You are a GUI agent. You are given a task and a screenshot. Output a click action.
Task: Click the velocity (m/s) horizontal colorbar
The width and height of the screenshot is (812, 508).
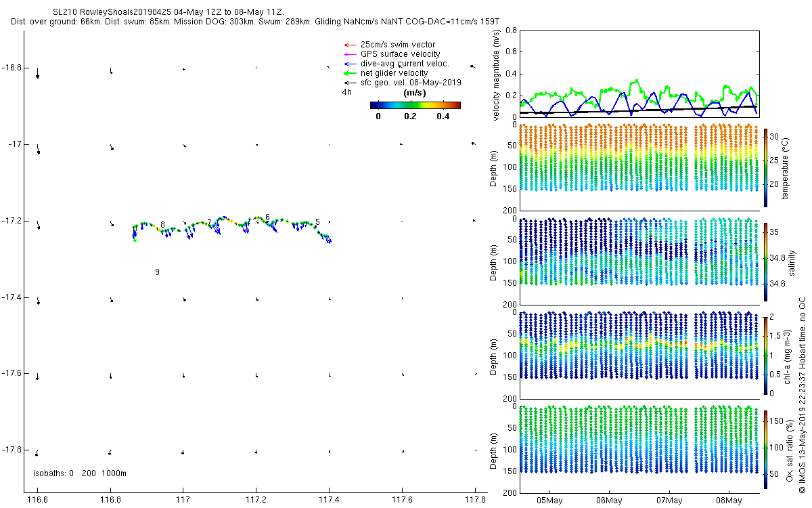tap(415, 105)
